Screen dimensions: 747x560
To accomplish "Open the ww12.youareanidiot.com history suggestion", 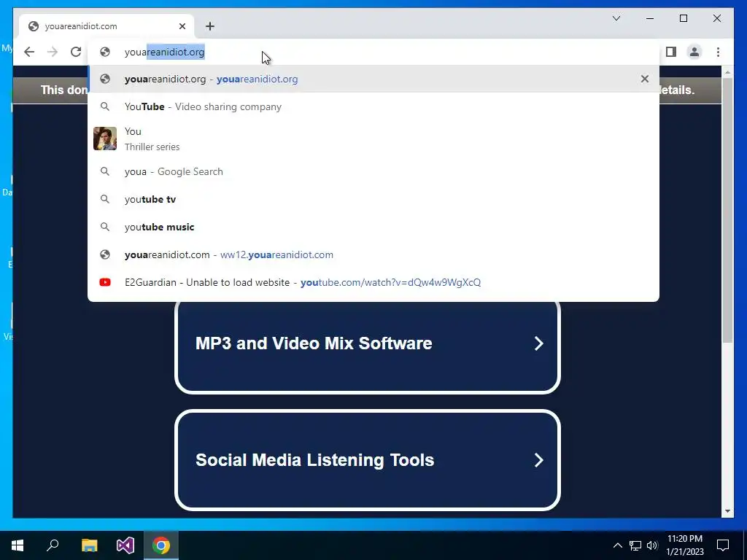I will (373, 254).
